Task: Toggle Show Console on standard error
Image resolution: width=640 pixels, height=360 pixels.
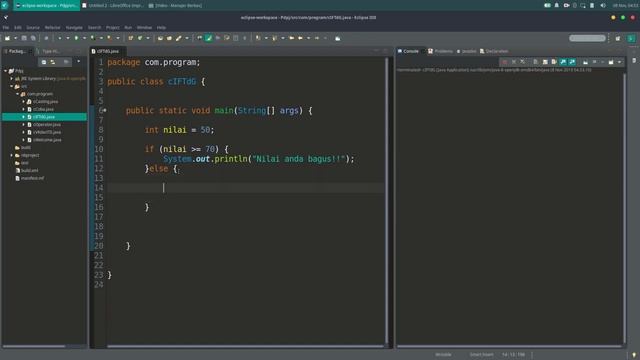Action: [x=572, y=62]
